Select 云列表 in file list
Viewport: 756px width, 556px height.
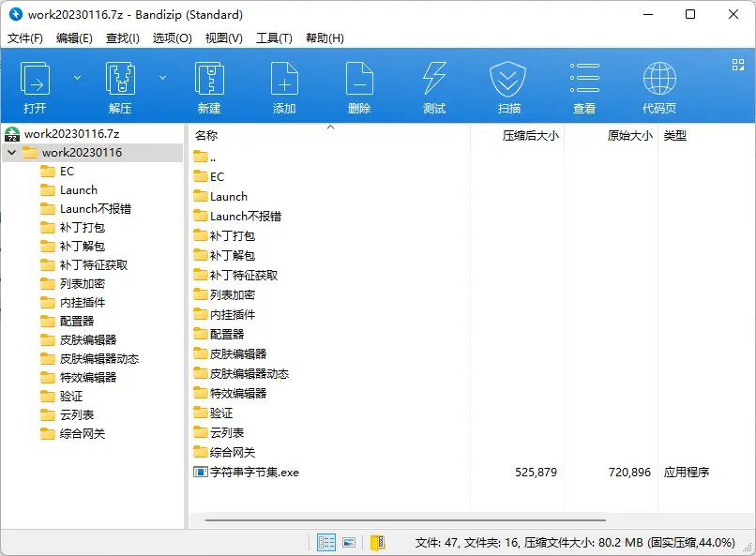coord(219,433)
